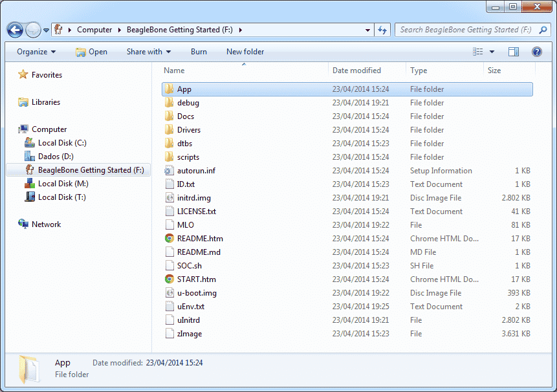Viewport: 557px width, 392px height.
Task: Select Computer in the address breadcrumb
Action: point(94,30)
